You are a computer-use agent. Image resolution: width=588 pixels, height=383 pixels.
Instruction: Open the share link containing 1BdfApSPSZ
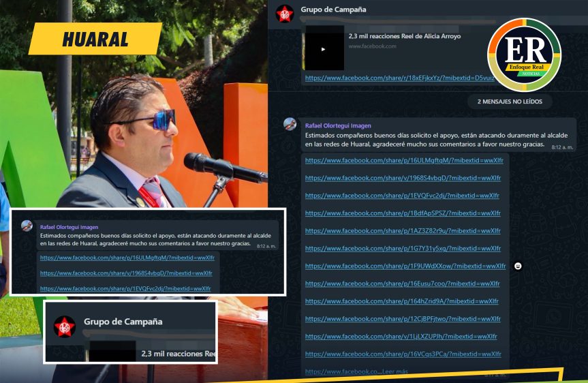click(x=403, y=213)
